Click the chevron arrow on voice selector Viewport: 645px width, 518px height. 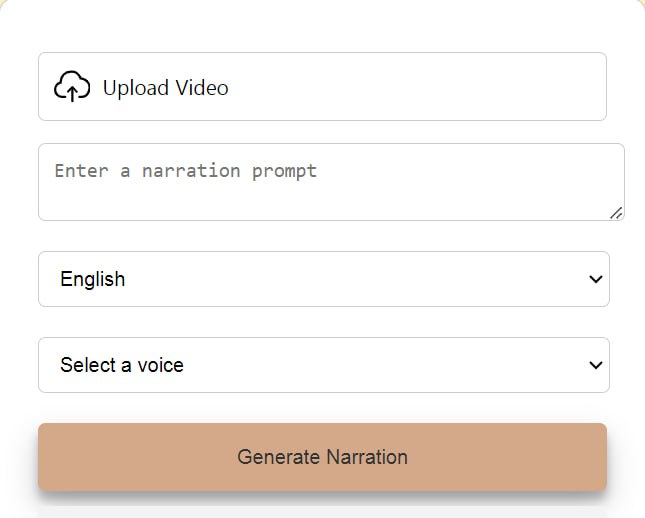click(596, 365)
